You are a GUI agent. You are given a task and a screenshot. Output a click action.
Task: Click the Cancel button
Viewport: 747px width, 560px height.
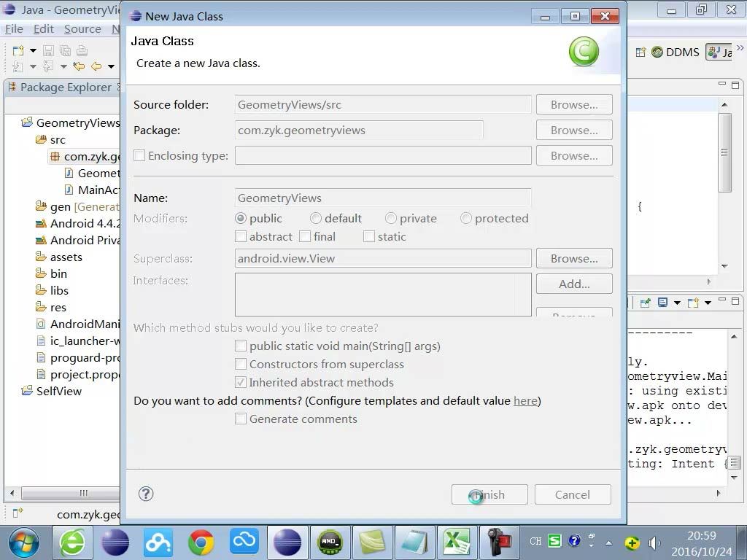(573, 495)
